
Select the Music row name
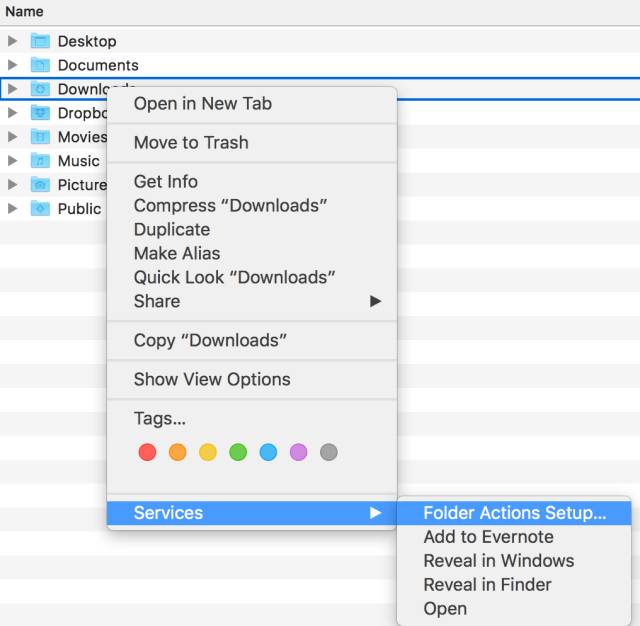(x=78, y=161)
